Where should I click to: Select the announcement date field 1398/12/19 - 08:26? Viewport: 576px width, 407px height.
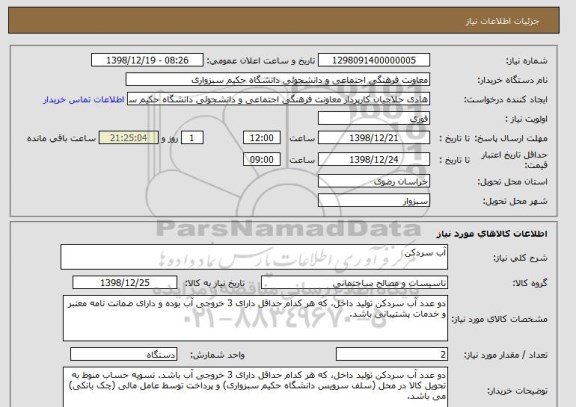click(x=147, y=60)
